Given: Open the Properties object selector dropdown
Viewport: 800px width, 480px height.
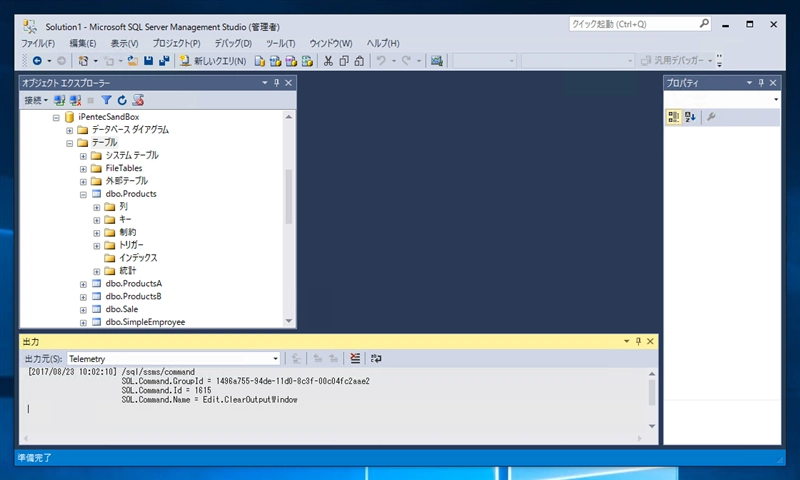Looking at the screenshot, I should [776, 99].
